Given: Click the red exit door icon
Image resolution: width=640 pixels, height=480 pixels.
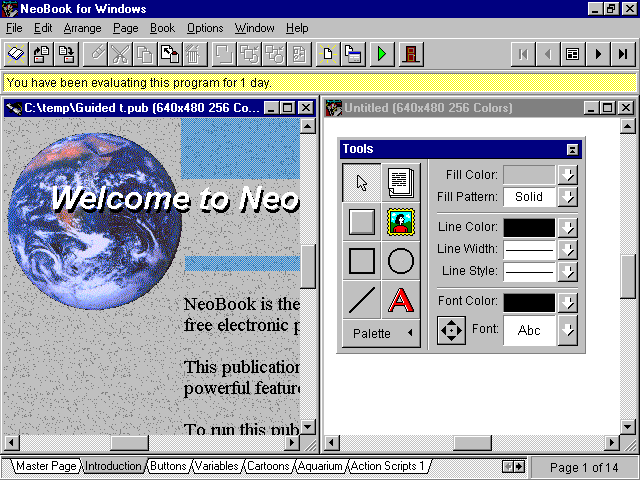Looking at the screenshot, I should (x=410, y=54).
